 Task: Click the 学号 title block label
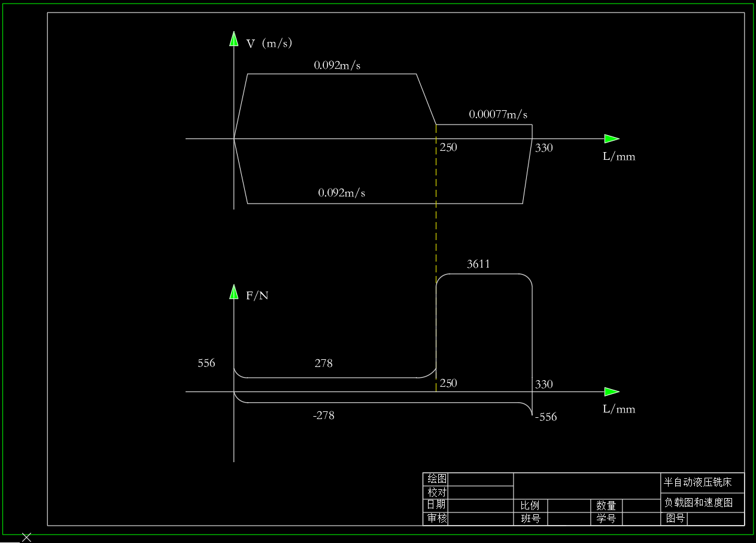[606, 518]
